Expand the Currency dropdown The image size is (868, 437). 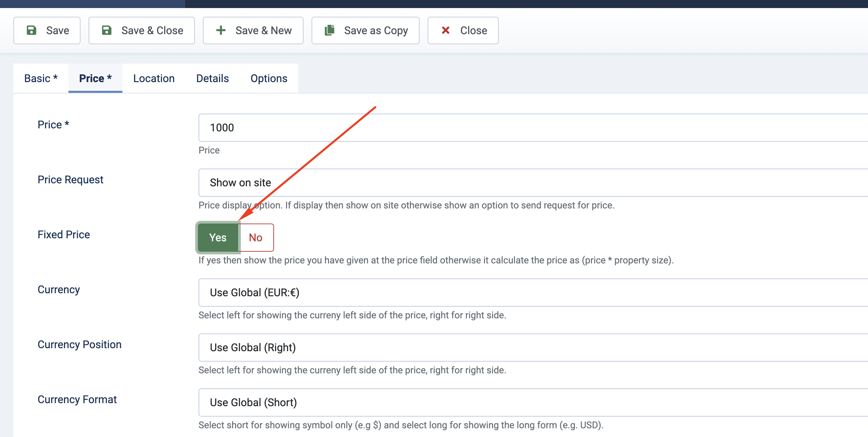tap(532, 292)
